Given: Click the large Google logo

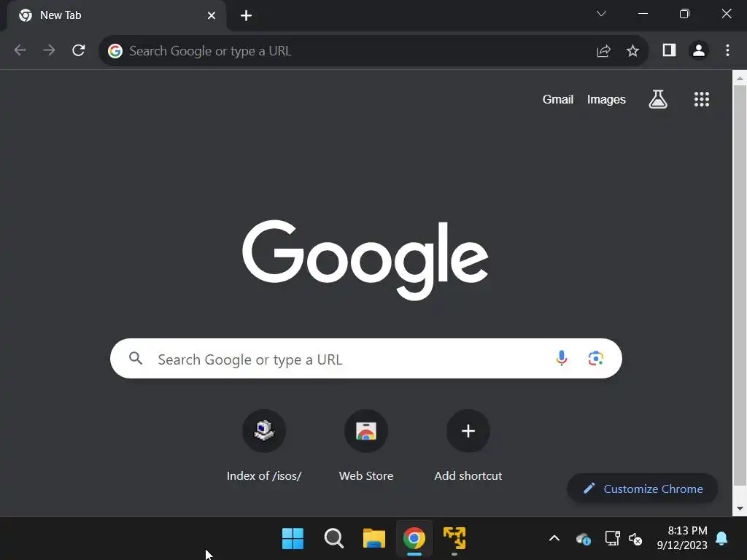Looking at the screenshot, I should click(x=365, y=260).
